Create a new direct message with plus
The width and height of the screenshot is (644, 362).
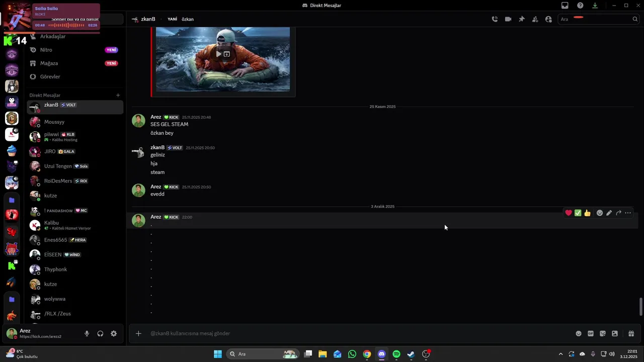[118, 95]
